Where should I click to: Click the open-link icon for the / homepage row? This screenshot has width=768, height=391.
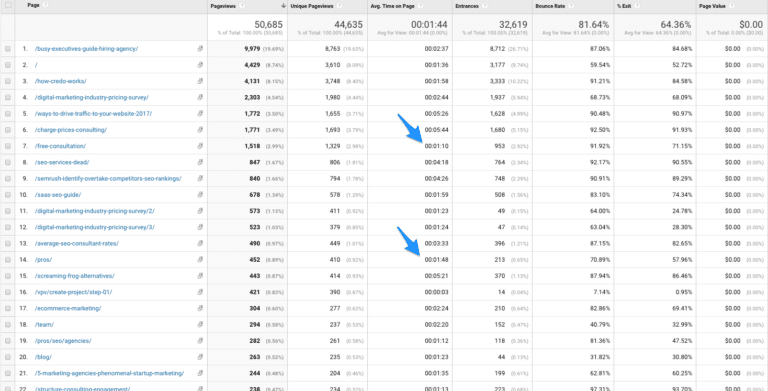(x=200, y=65)
